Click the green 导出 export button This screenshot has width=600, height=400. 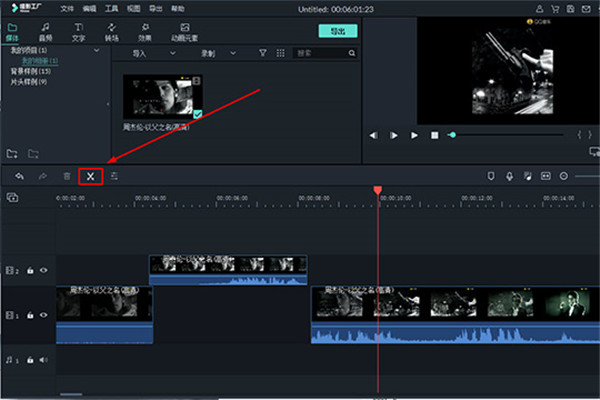click(x=338, y=31)
